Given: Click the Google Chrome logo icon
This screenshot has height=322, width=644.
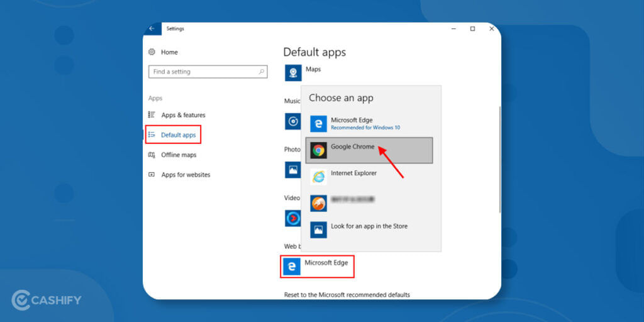Looking at the screenshot, I should [318, 150].
